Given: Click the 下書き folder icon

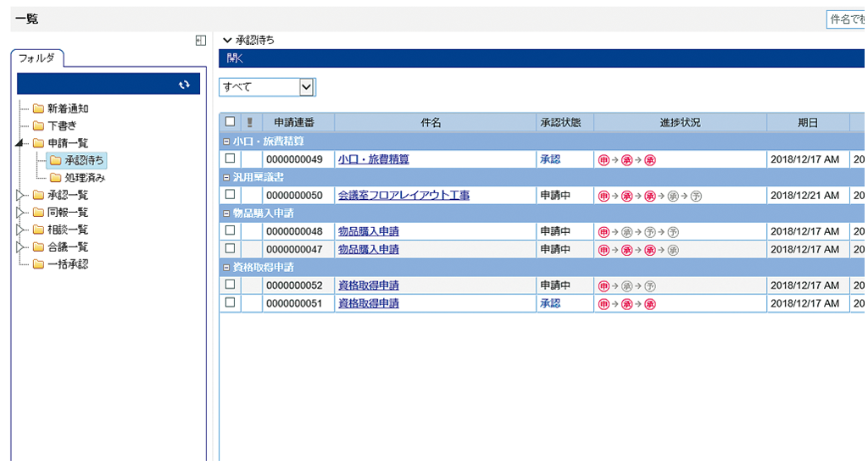Looking at the screenshot, I should (x=38, y=125).
